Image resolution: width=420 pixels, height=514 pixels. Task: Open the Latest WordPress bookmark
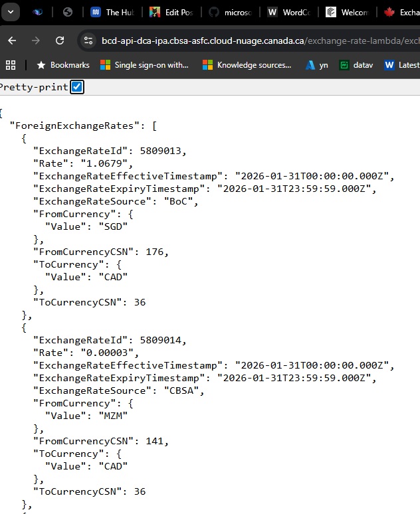(401, 65)
